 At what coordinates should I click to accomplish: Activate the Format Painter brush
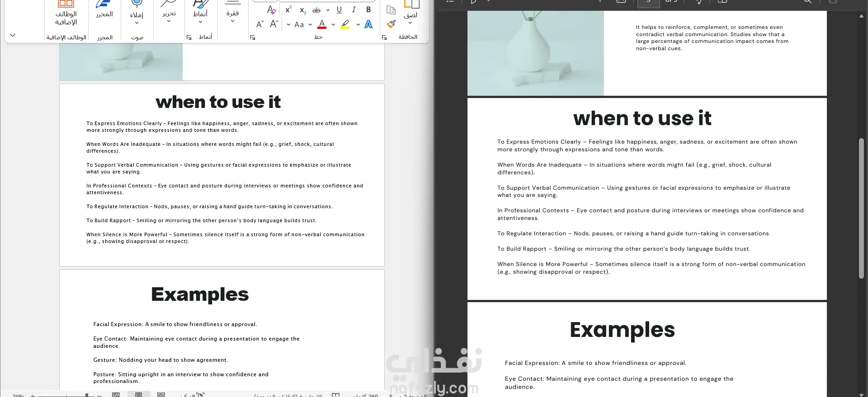[x=391, y=24]
